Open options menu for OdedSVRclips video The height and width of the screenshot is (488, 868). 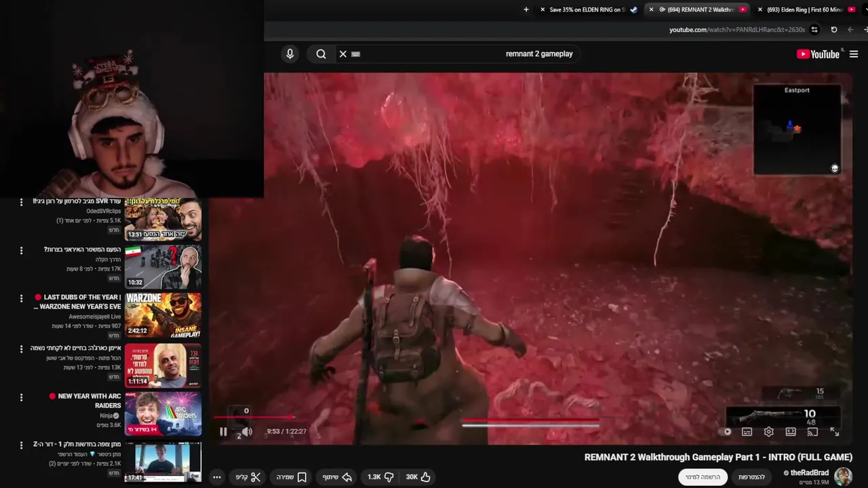[21, 202]
